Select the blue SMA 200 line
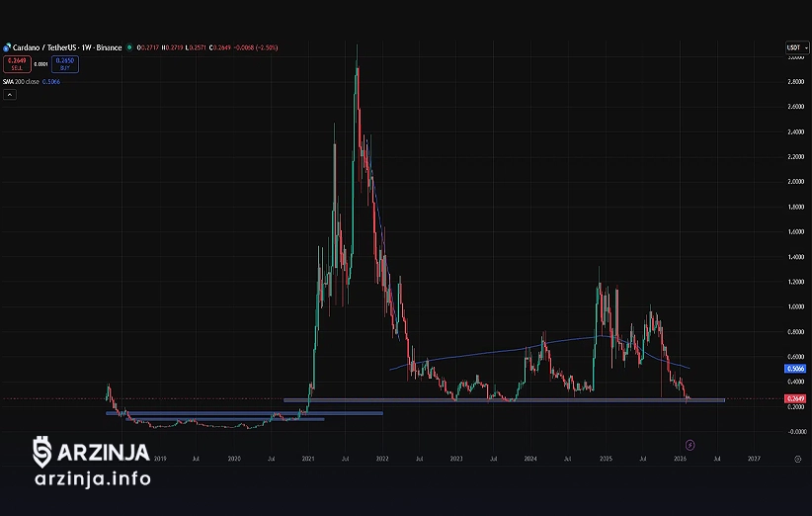The width and height of the screenshot is (812, 516). [474, 357]
